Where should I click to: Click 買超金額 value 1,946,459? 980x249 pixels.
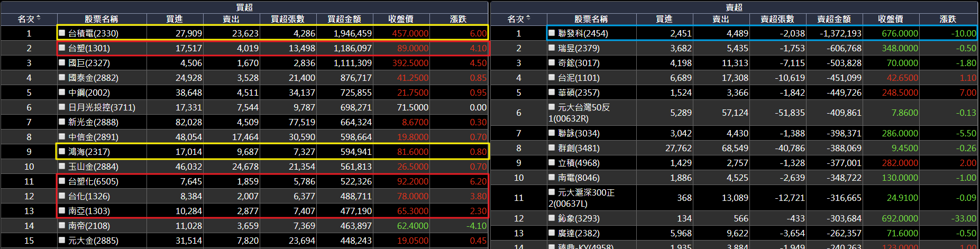[353, 33]
